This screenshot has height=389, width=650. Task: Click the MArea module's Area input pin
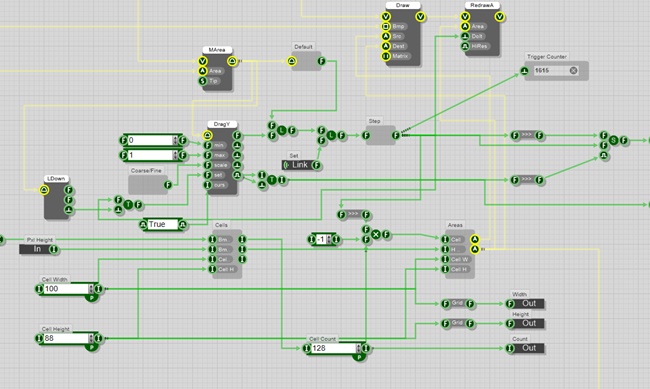[x=202, y=71]
